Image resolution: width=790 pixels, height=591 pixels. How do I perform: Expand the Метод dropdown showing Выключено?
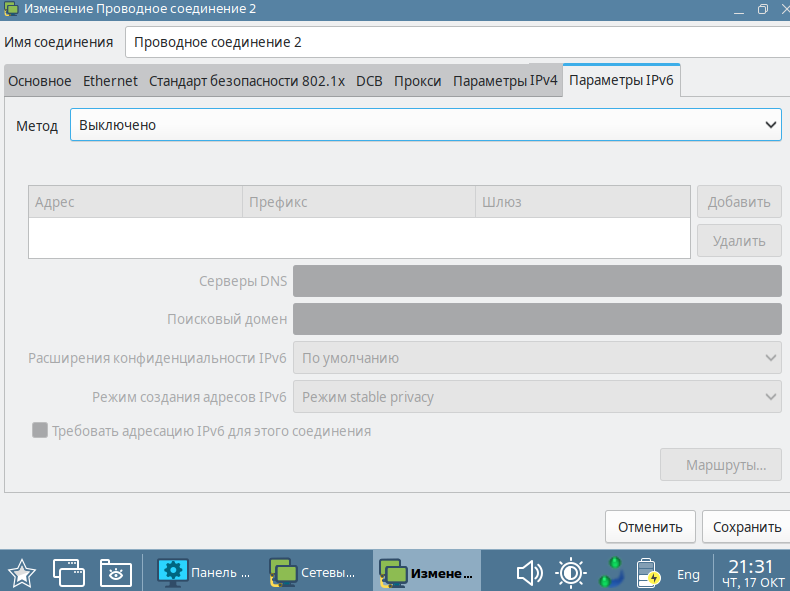click(426, 124)
